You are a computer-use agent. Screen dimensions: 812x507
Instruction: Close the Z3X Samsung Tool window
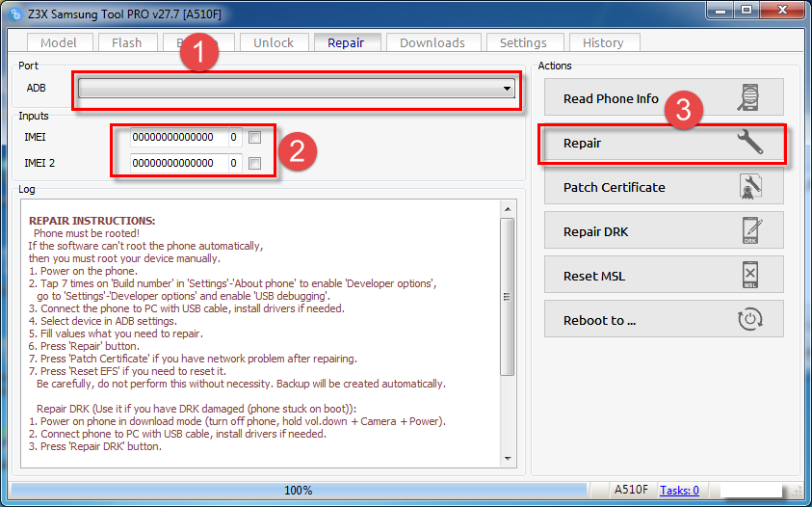coord(782,11)
